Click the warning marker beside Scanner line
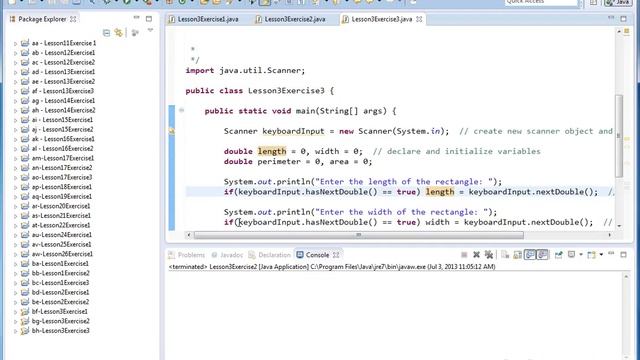The width and height of the screenshot is (640, 360). point(172,131)
